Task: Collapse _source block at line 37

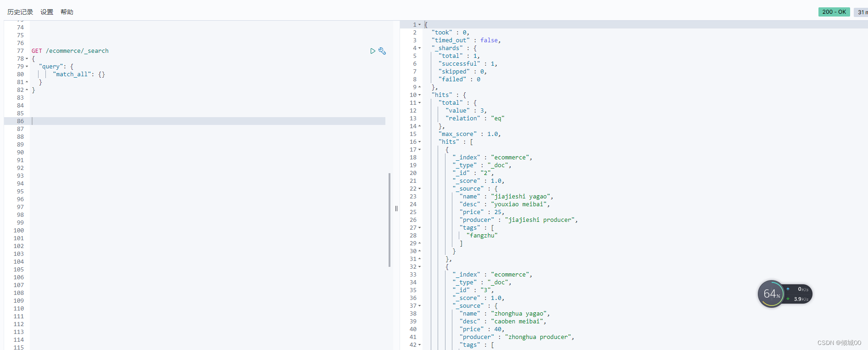Action: (x=419, y=306)
